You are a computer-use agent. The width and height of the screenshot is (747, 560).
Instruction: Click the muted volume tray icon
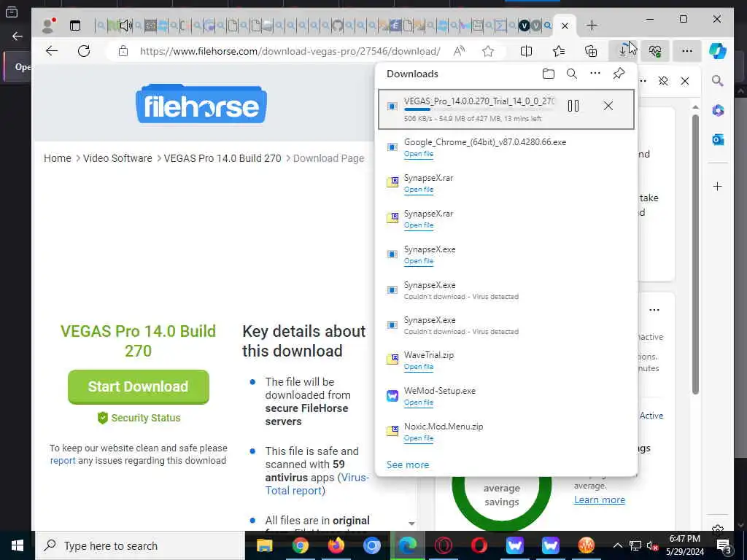point(652,546)
